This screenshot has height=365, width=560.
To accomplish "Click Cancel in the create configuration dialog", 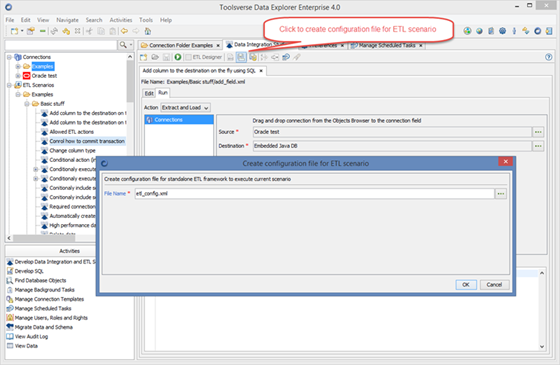I will coord(494,285).
